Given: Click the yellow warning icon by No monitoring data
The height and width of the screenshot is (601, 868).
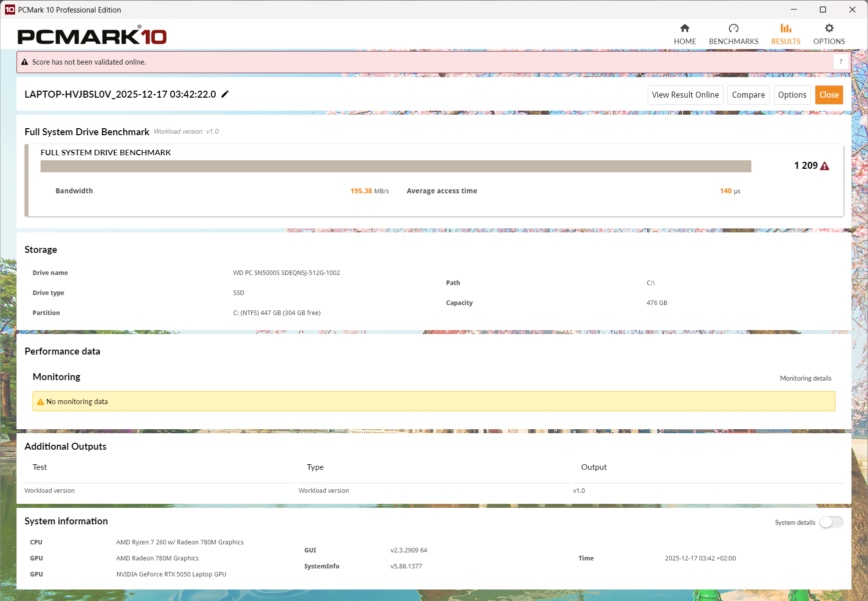Looking at the screenshot, I should click(41, 402).
